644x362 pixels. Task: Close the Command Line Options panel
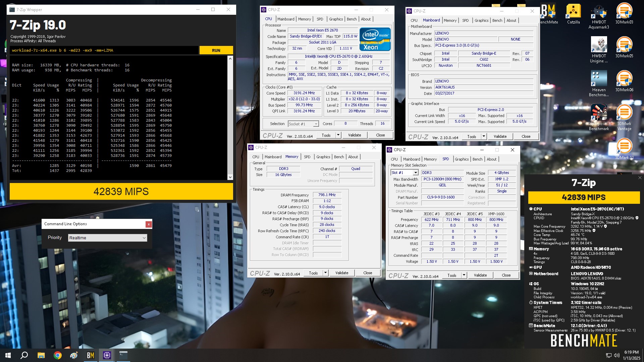point(149,224)
